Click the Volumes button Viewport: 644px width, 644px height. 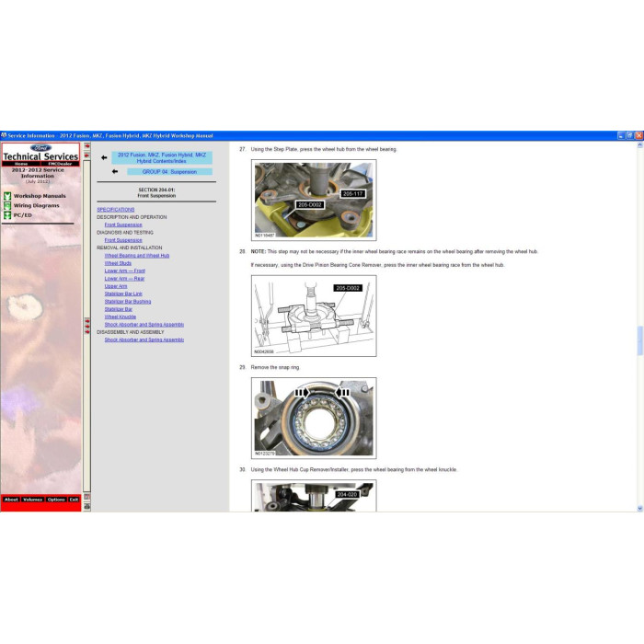pos(32,500)
